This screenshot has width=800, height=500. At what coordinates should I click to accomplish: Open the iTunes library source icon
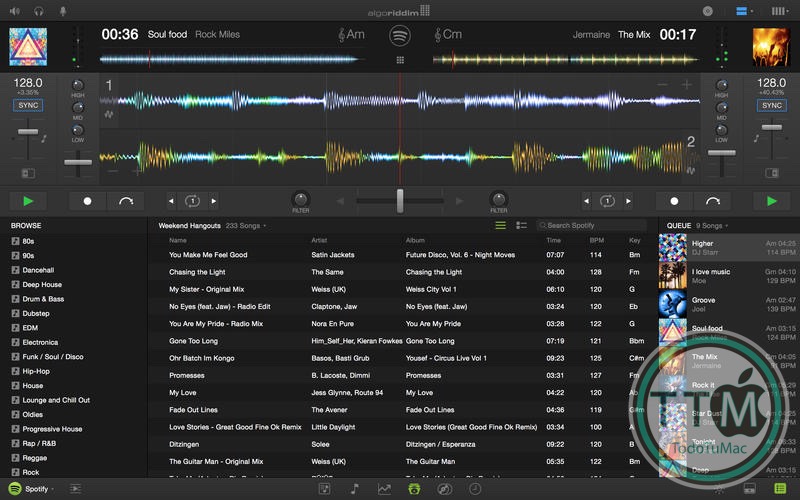[324, 489]
